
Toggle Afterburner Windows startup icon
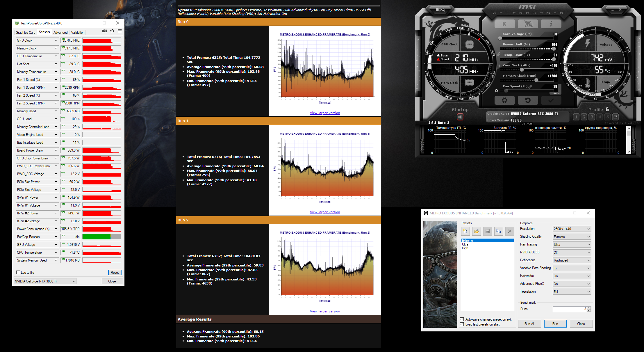tap(460, 117)
